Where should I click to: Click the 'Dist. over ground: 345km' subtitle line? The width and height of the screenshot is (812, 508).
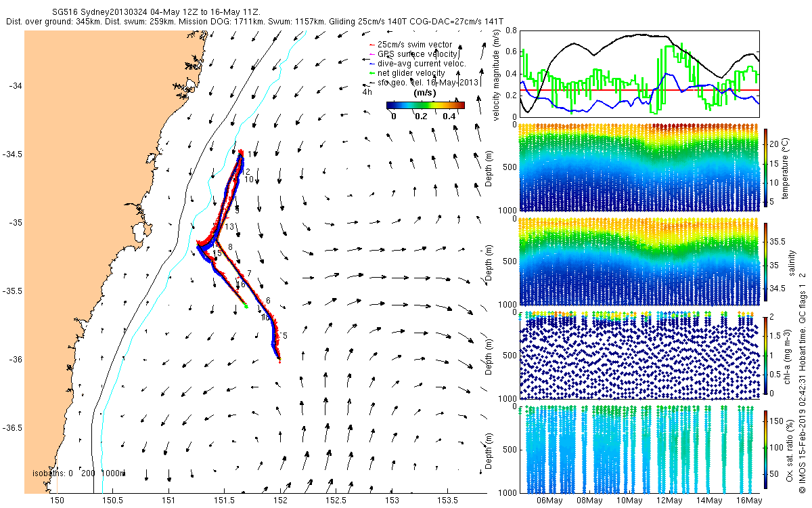click(254, 22)
